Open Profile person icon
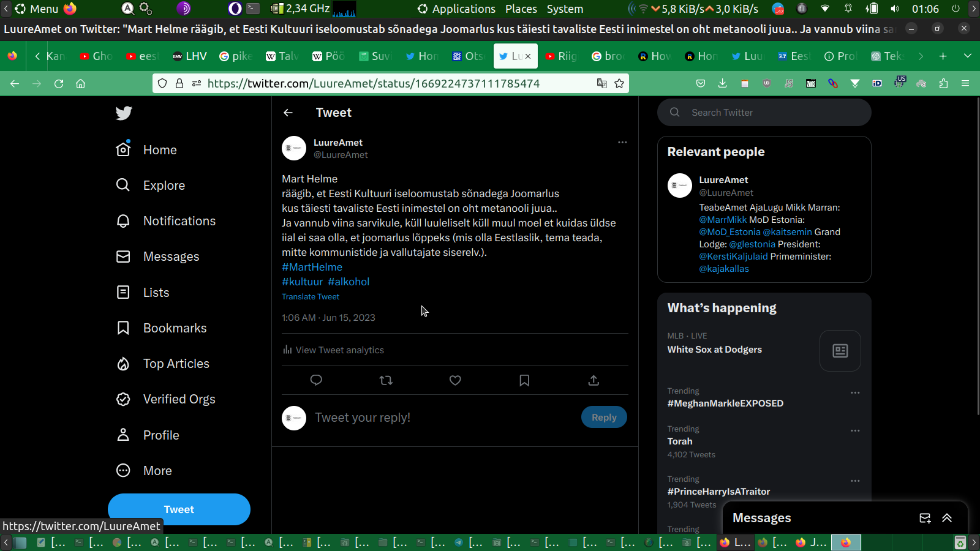This screenshot has height=551, width=980. pos(123,435)
